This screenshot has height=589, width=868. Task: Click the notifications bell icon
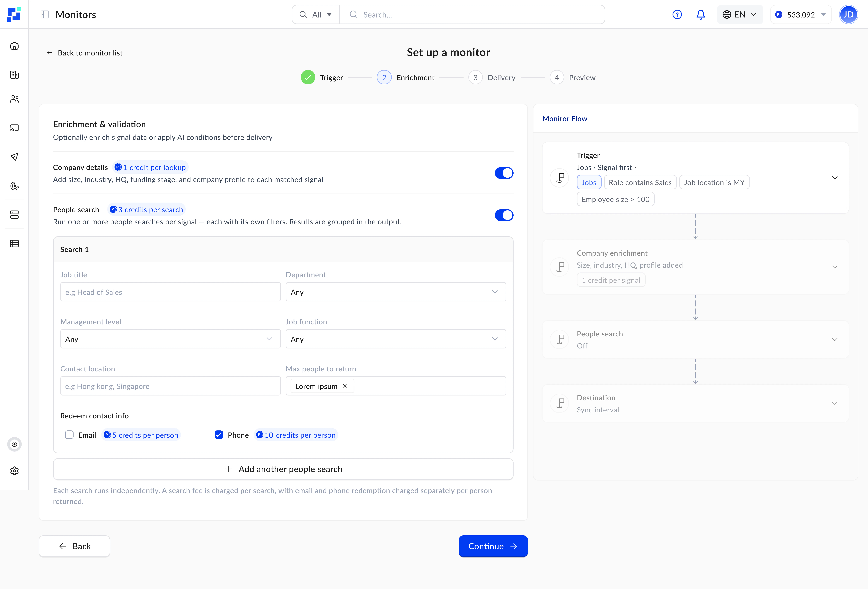[x=701, y=15]
